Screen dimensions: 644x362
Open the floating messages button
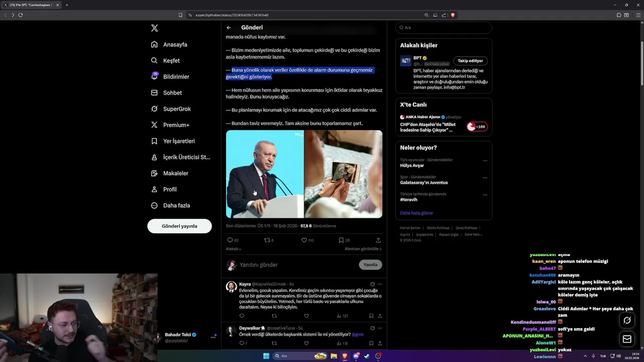pos(627,339)
